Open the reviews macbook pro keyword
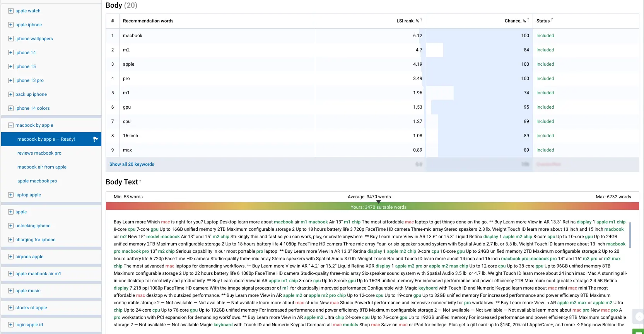Image resolution: width=644 pixels, height=334 pixels. point(39,153)
